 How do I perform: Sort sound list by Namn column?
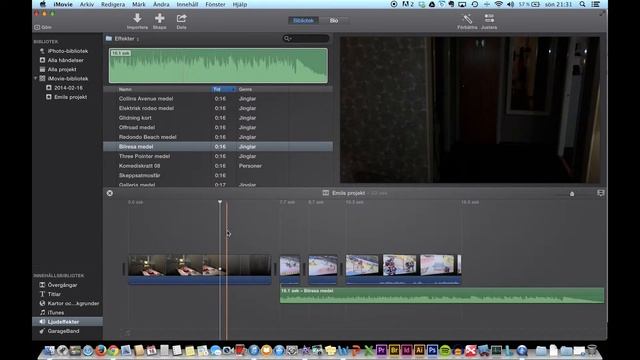point(125,89)
